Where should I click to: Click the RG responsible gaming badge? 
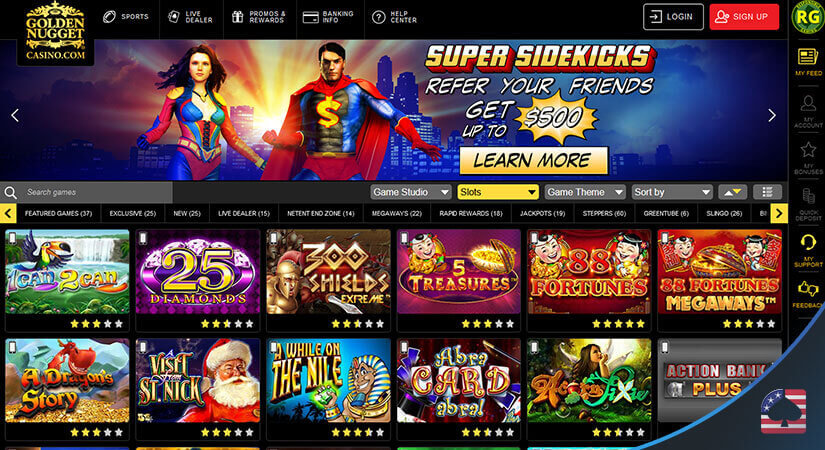[x=807, y=16]
